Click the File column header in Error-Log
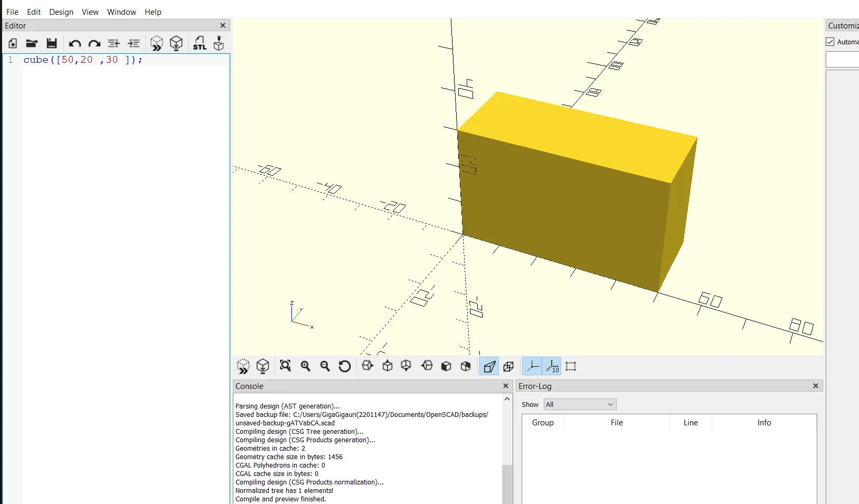The image size is (859, 504). 617,423
